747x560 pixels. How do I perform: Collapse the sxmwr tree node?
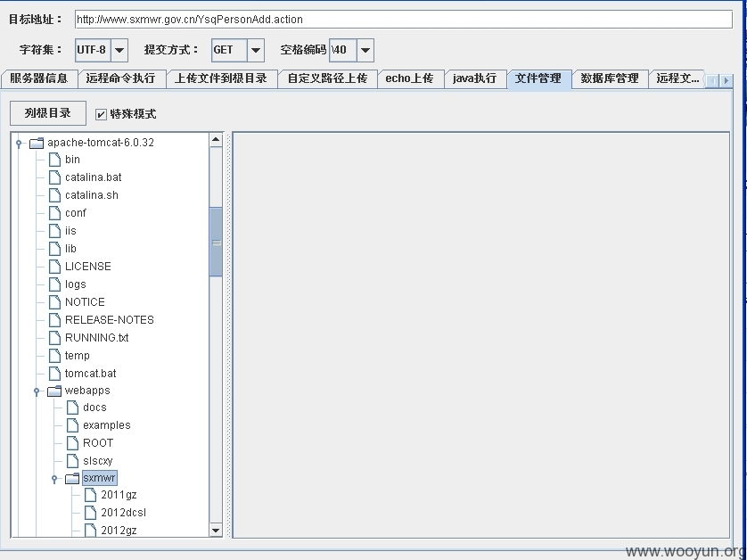(54, 478)
